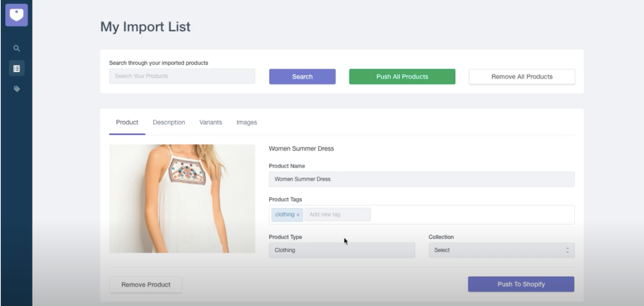Click Remove All Products button
644x306 pixels.
point(522,77)
